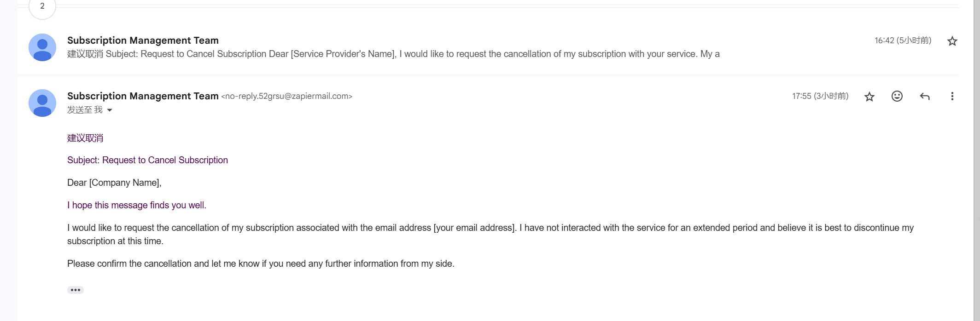
Task: Open the three-dot more options menu
Action: pos(952,96)
